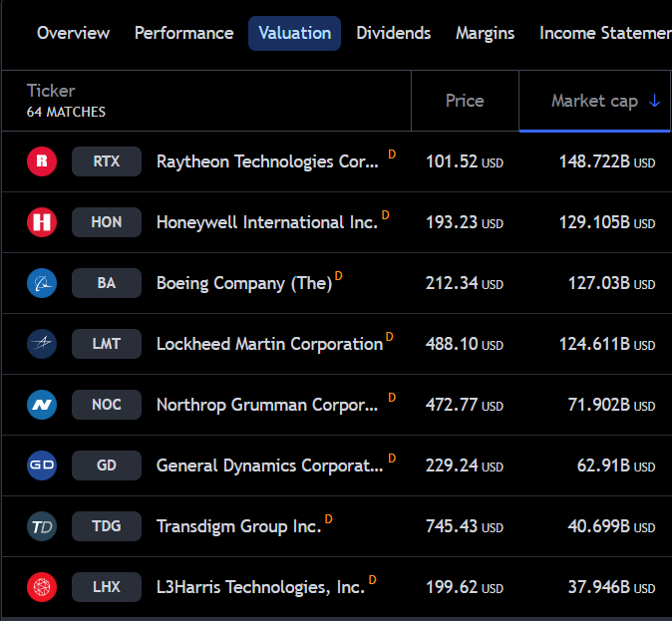
Task: Open the Income Statement tab
Action: pos(604,33)
